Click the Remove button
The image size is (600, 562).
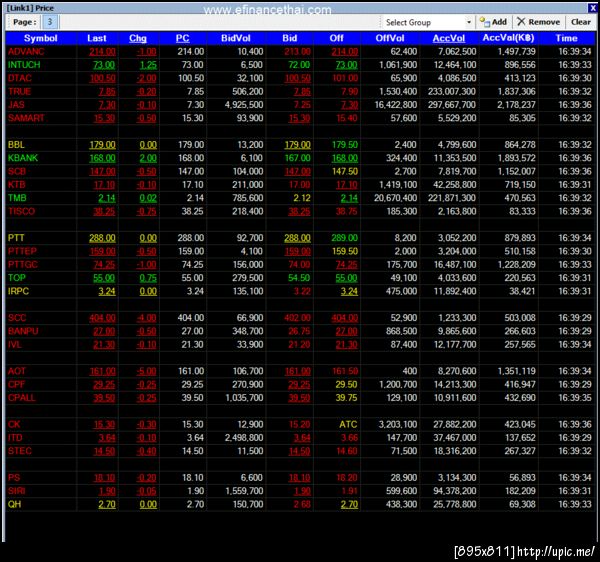pyautogui.click(x=538, y=22)
